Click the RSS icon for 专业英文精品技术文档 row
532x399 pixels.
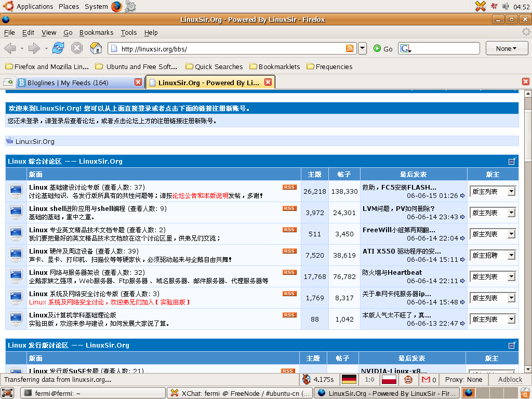pos(289,230)
